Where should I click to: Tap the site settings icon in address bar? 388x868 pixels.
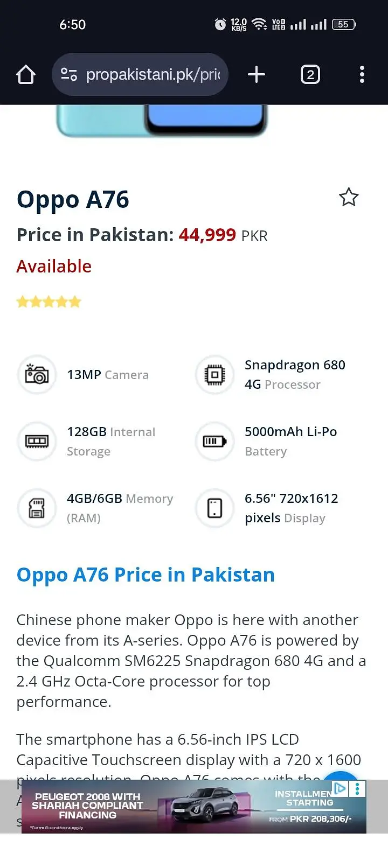coord(69,75)
